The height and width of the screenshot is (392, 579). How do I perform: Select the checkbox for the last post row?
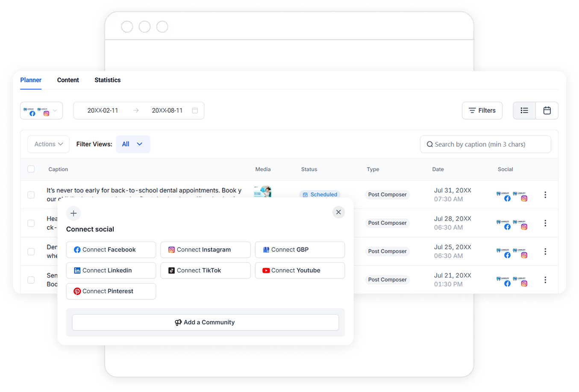[x=31, y=280]
